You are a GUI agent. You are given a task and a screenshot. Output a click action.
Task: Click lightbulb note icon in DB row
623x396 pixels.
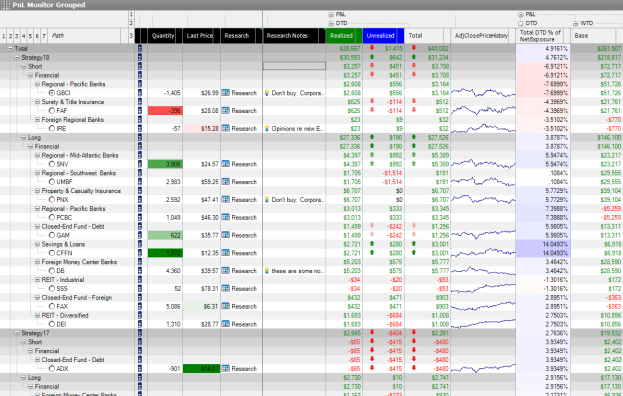[x=267, y=270]
